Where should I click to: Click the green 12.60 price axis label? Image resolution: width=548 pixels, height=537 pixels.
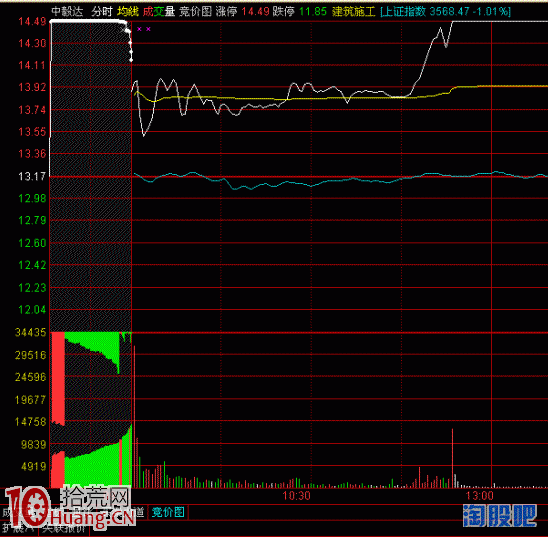pos(32,243)
